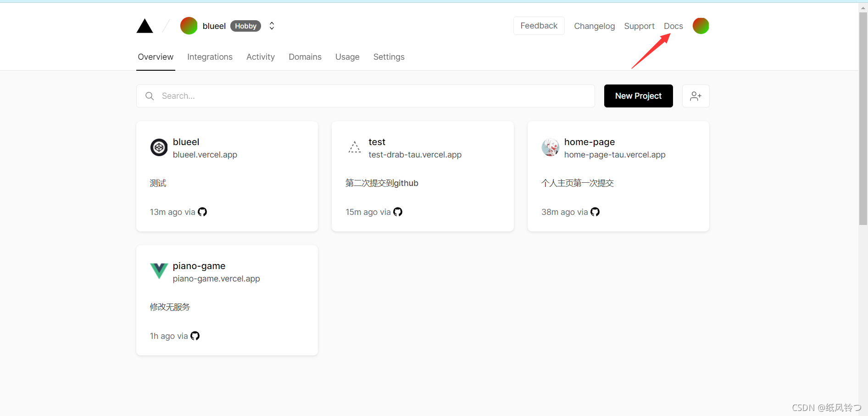868x416 pixels.
Task: Visit home-page-tau.vercel.app link
Action: (x=615, y=155)
